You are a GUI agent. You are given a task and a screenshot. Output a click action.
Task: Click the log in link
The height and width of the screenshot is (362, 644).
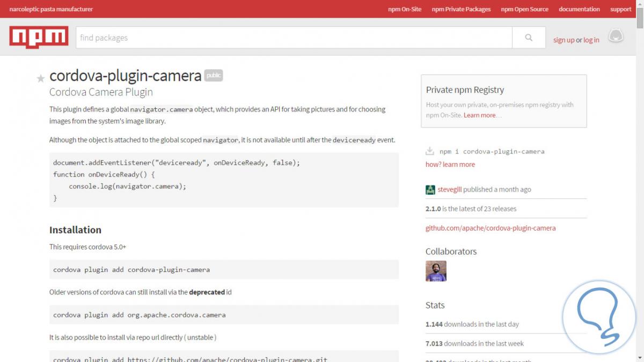tap(591, 40)
